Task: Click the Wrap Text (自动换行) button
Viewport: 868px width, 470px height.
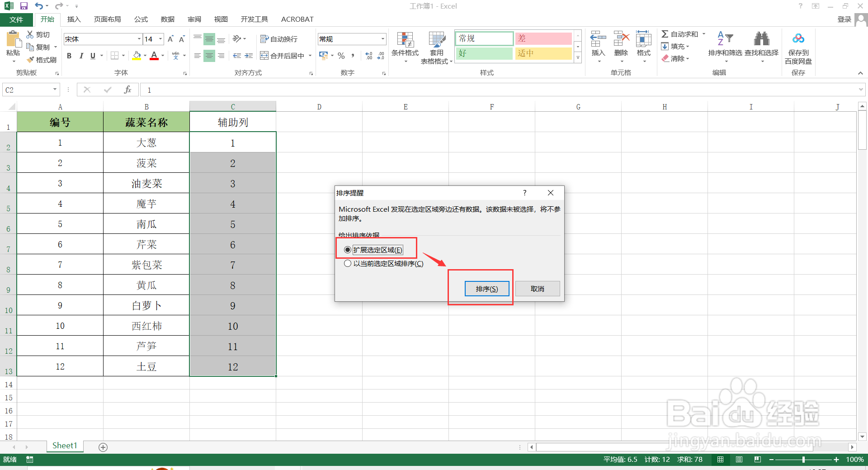Action: [279, 39]
